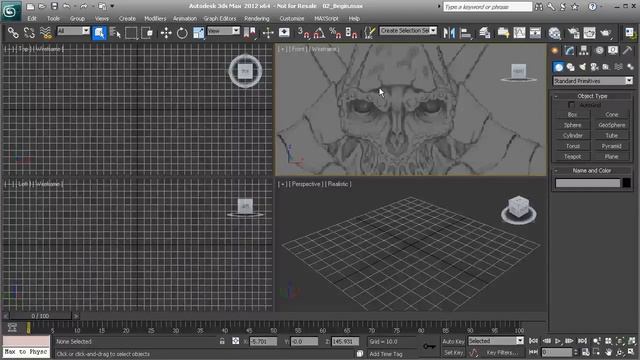Viewport: 640px width, 360px height.
Task: Click the Use Pivot Point Center icon
Action: pyautogui.click(x=250, y=33)
